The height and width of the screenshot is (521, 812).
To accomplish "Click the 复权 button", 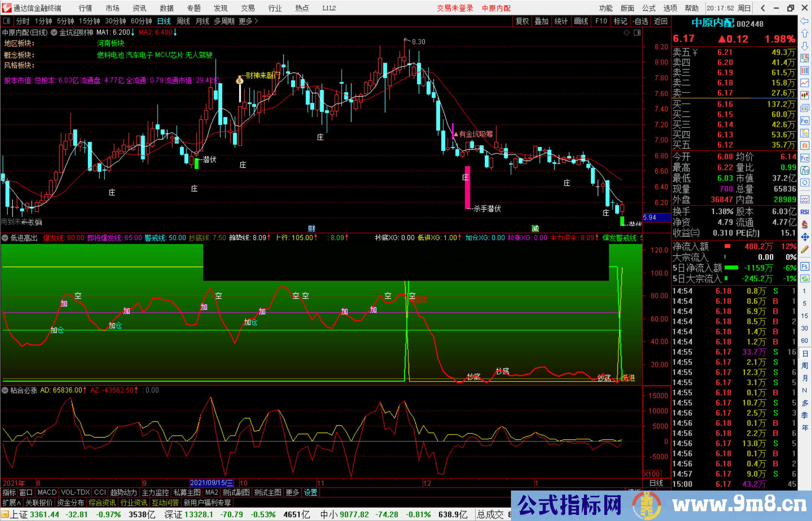I will tap(522, 21).
